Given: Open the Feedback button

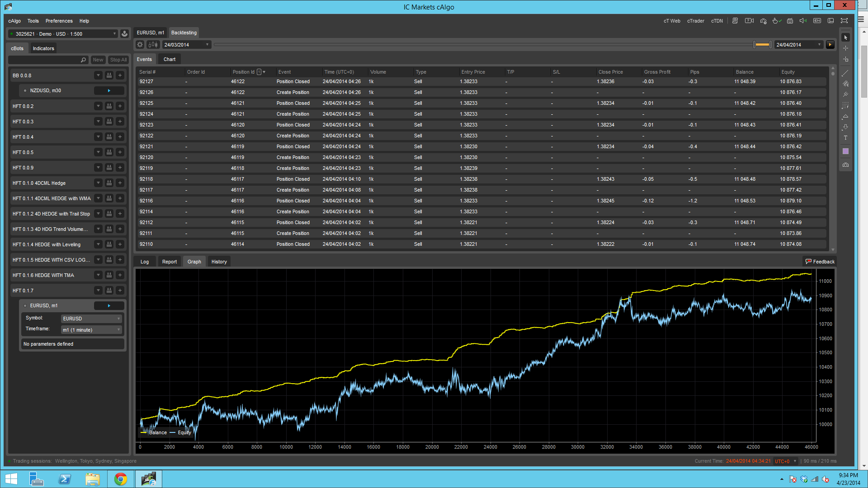Looking at the screenshot, I should [820, 262].
